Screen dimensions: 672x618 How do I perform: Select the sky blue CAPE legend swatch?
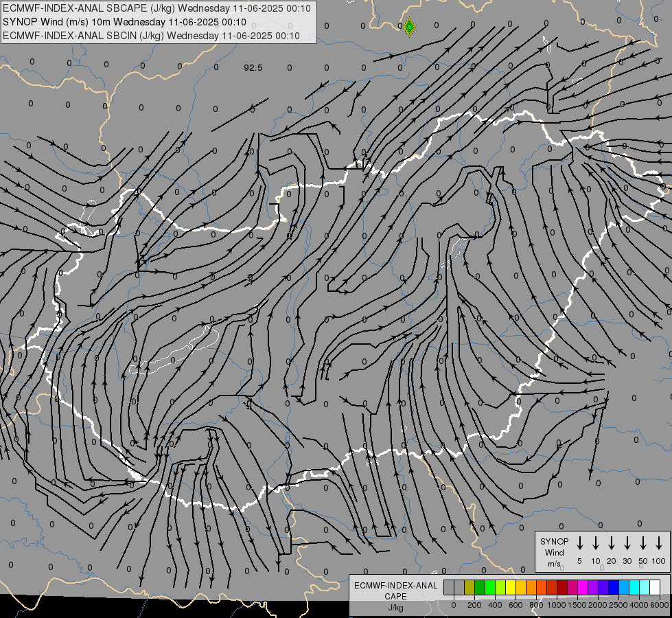point(624,587)
